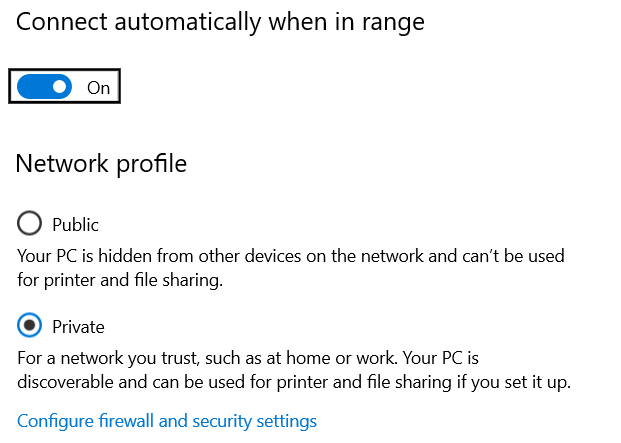Open Configure firewall and security settings

[167, 421]
